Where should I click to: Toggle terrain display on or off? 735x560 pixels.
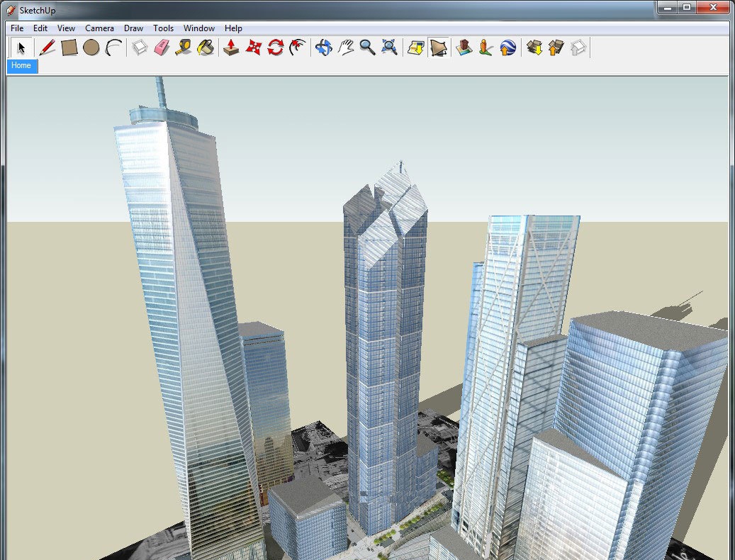pyautogui.click(x=437, y=47)
